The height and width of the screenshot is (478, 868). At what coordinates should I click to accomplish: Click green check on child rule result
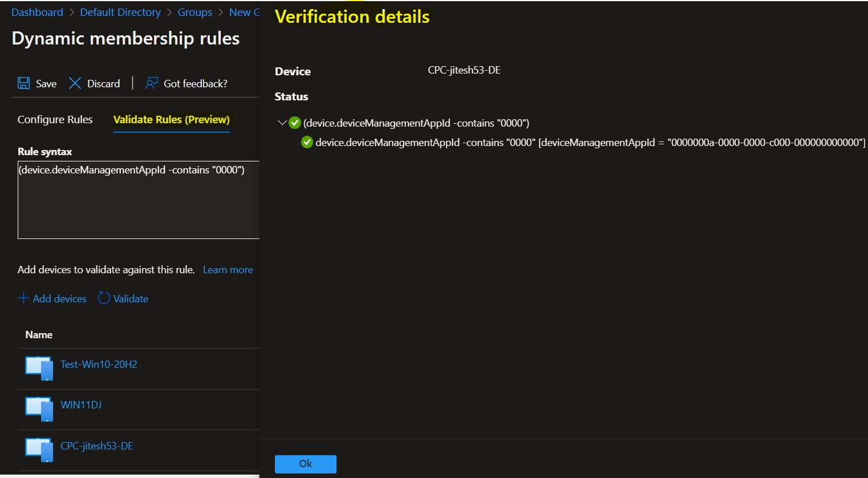click(307, 142)
